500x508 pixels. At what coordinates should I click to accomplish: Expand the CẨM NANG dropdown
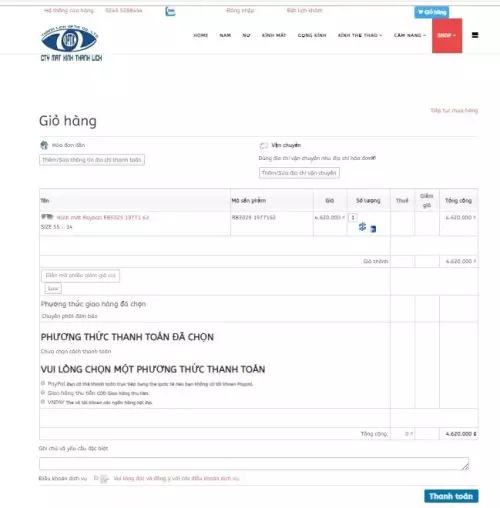click(410, 35)
